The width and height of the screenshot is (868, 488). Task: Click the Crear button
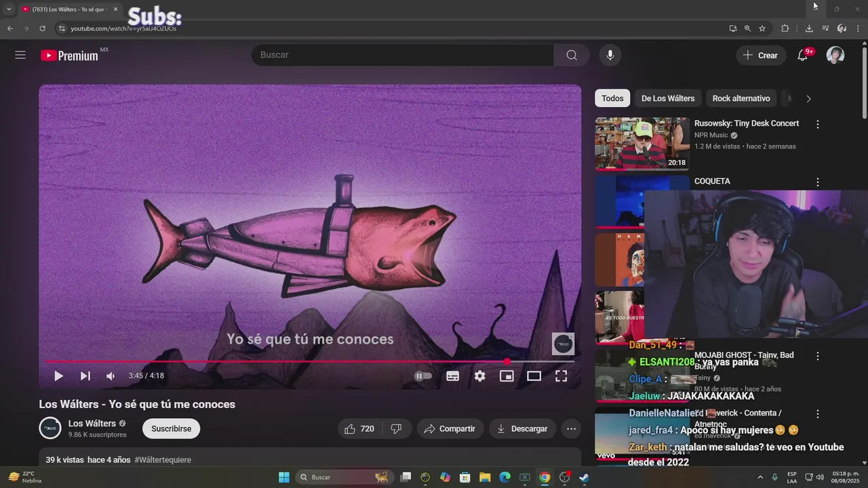coord(761,56)
